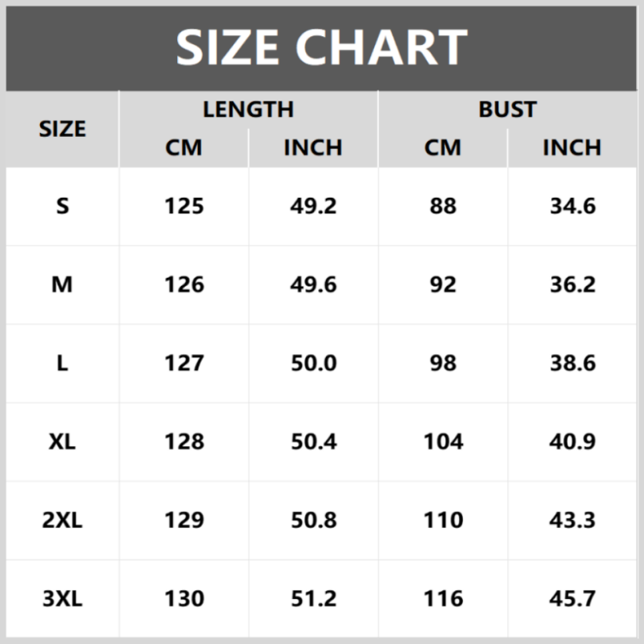Select the SIZE column header
Viewport: 644px width, 644px height.
62,129
